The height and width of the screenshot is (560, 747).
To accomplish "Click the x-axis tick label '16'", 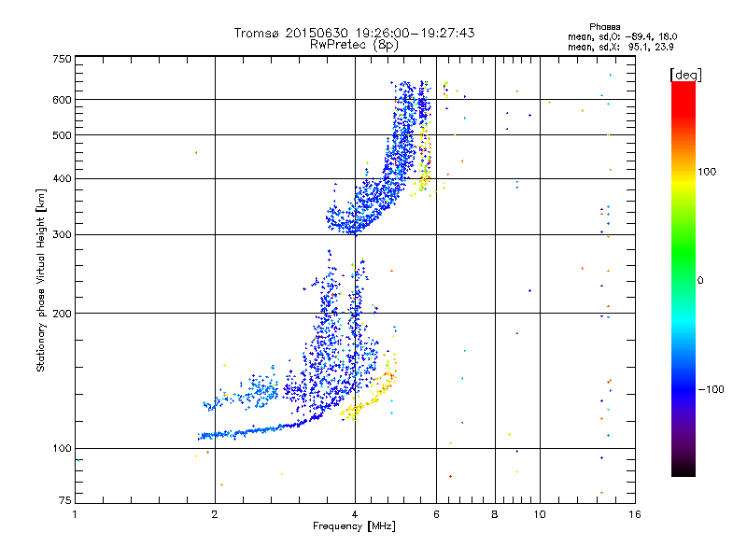I will (x=635, y=514).
